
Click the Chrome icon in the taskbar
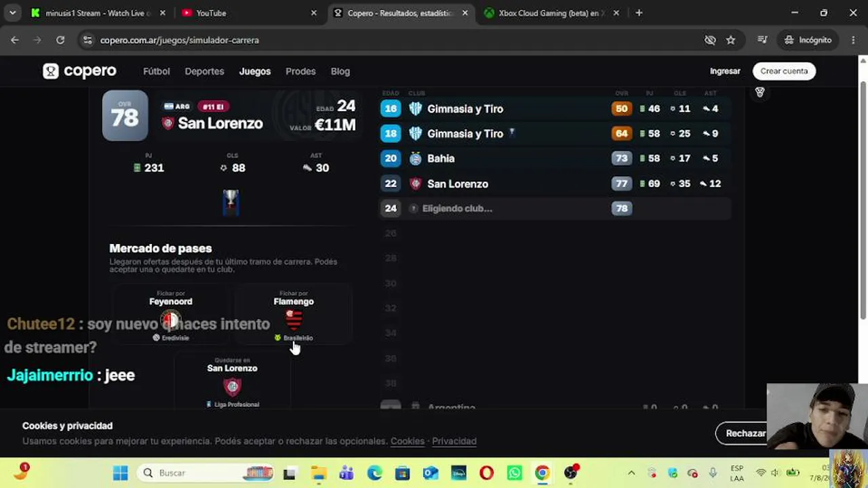click(542, 473)
